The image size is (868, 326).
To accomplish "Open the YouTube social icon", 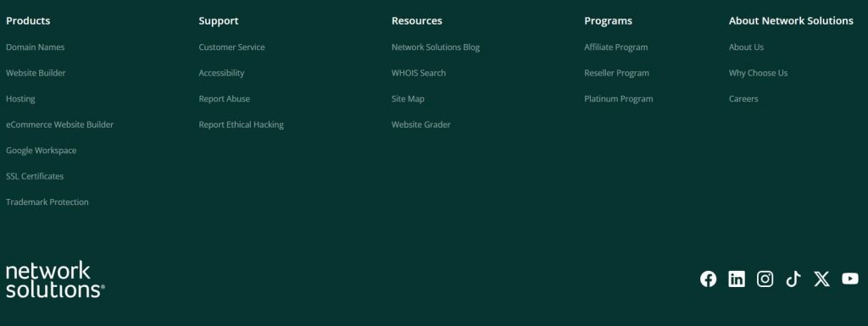I will [849, 279].
